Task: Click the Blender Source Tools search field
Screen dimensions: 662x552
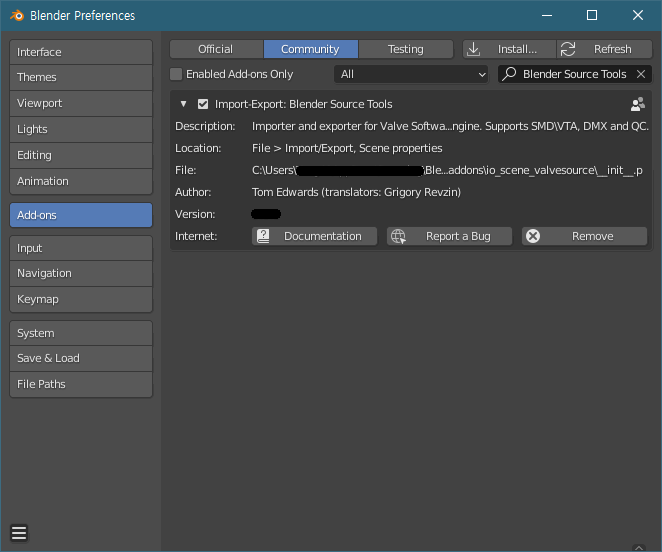Action: pyautogui.click(x=575, y=74)
